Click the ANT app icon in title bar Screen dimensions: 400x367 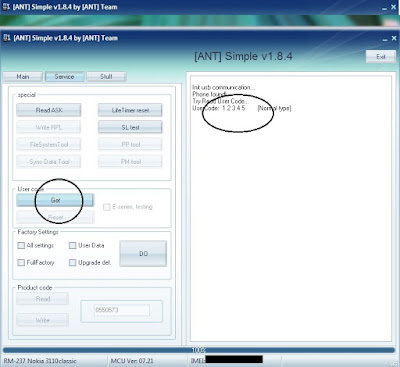7,38
